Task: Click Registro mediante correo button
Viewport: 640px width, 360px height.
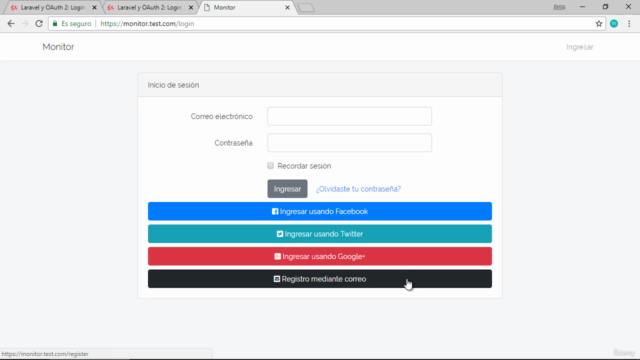Action: pyautogui.click(x=320, y=279)
